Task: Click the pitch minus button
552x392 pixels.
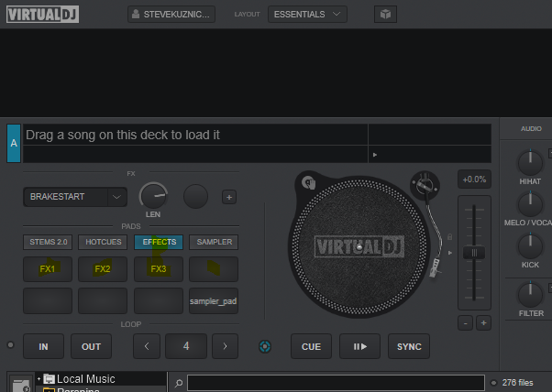Action: click(466, 322)
